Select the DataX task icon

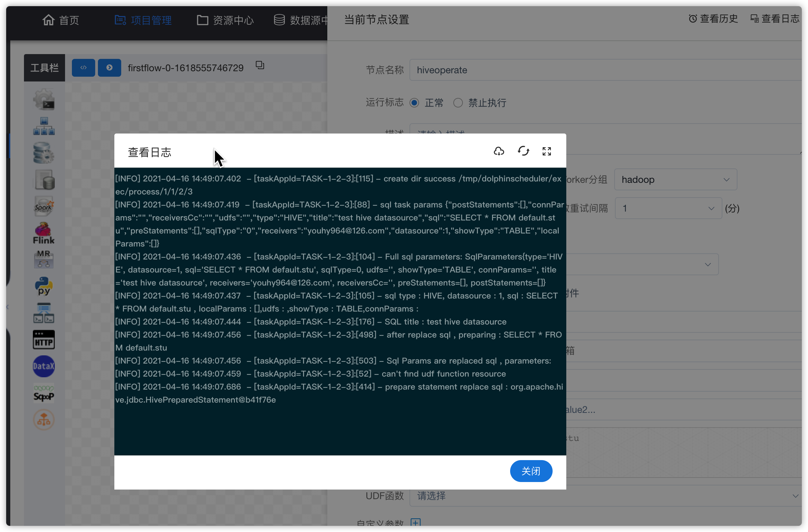44,366
